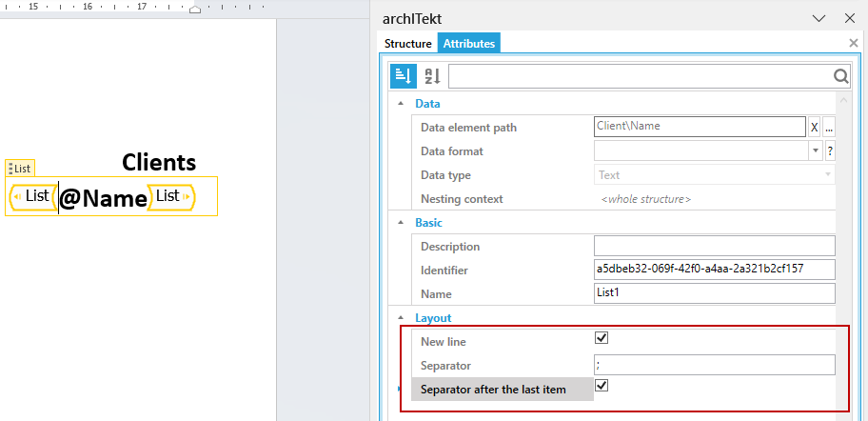Switch to the Structure tab
The image size is (868, 421).
(408, 44)
